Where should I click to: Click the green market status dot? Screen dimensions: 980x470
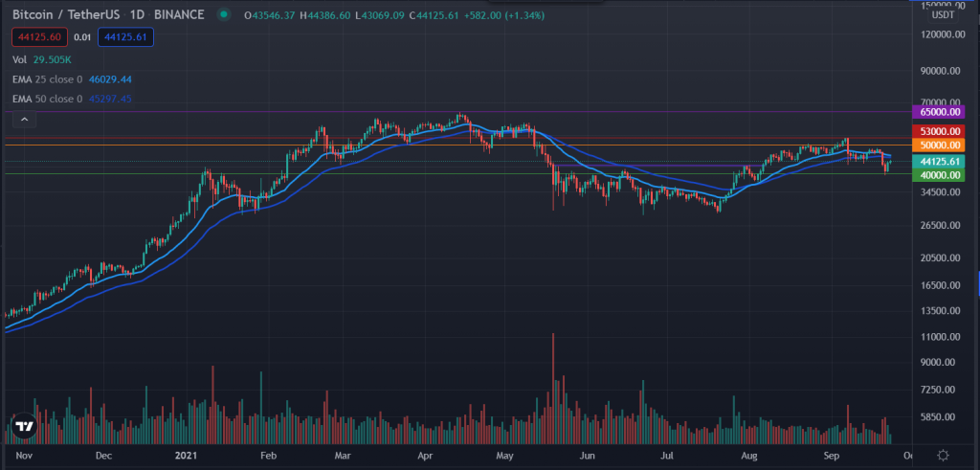[224, 15]
